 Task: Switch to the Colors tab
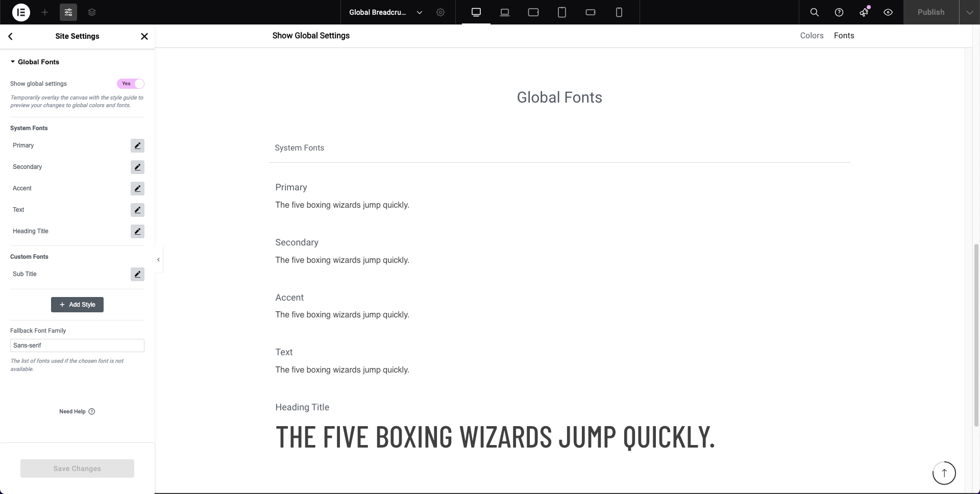[812, 36]
